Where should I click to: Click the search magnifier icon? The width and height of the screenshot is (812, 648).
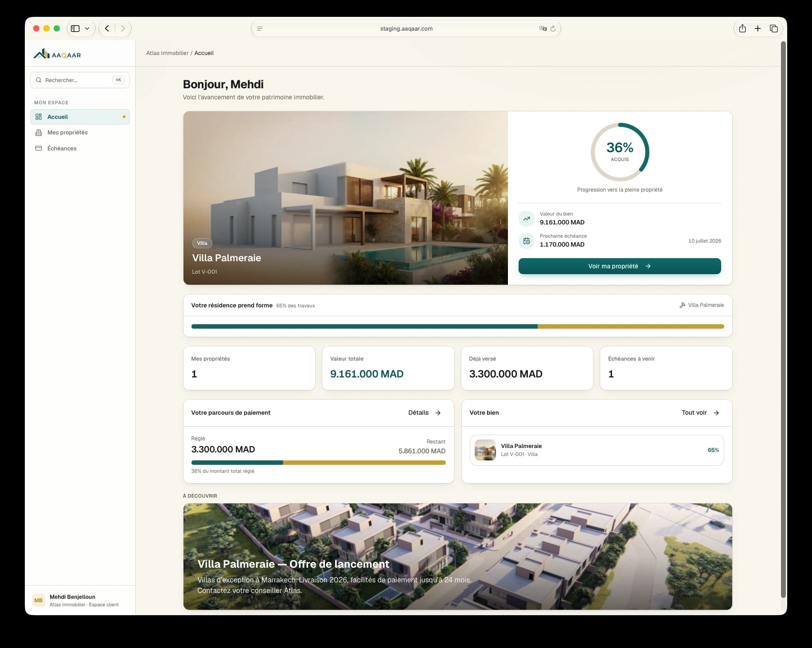(39, 80)
